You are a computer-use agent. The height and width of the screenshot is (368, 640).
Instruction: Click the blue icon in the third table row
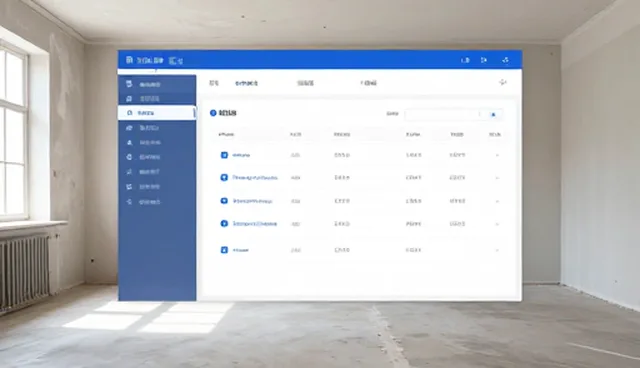(x=224, y=201)
